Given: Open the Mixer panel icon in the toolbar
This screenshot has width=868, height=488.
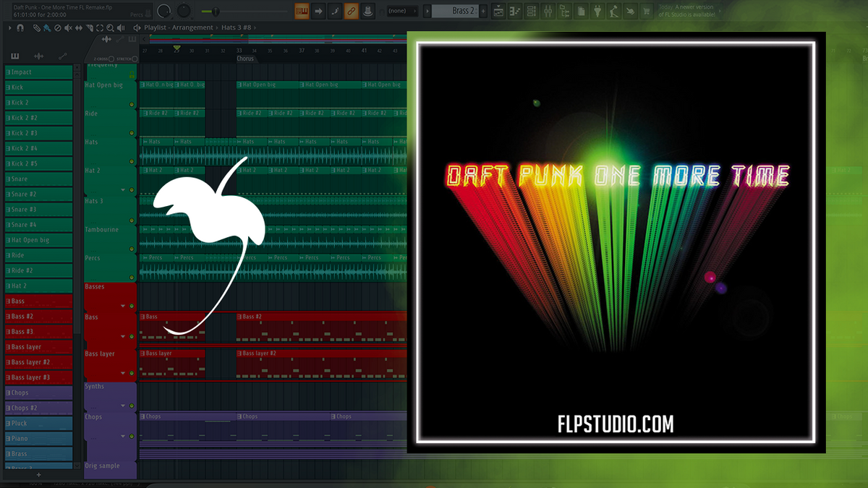Looking at the screenshot, I should click(x=548, y=11).
